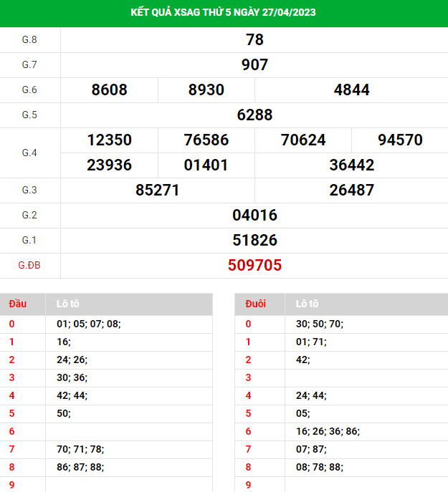Select the special prize number 509705
This screenshot has height=492, width=448.
tap(254, 266)
